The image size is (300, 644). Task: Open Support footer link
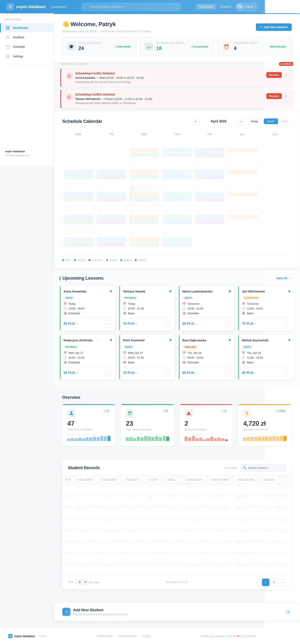[x=146, y=636]
